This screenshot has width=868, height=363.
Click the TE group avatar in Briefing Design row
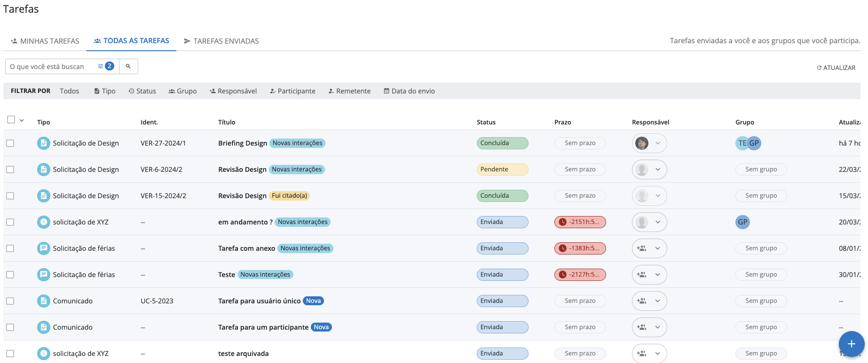[741, 143]
